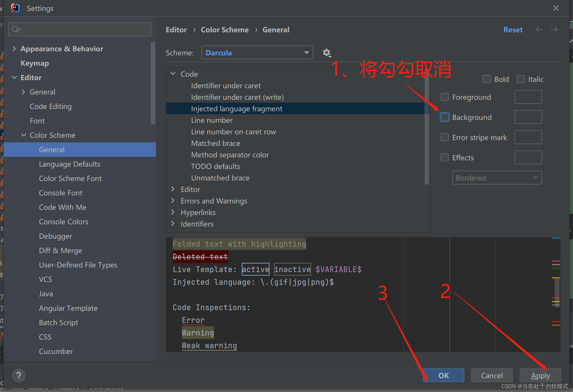The width and height of the screenshot is (573, 392).
Task: Close the Settings dialog with X
Action: click(556, 8)
